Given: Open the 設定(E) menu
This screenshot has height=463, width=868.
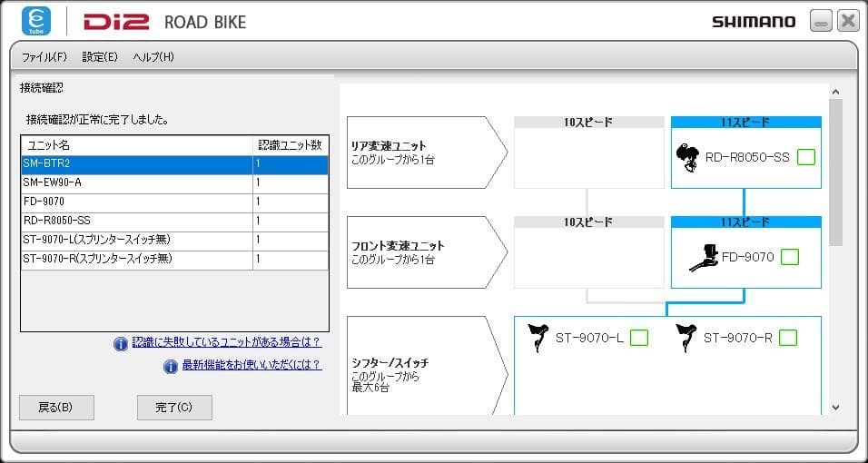Looking at the screenshot, I should [100, 57].
